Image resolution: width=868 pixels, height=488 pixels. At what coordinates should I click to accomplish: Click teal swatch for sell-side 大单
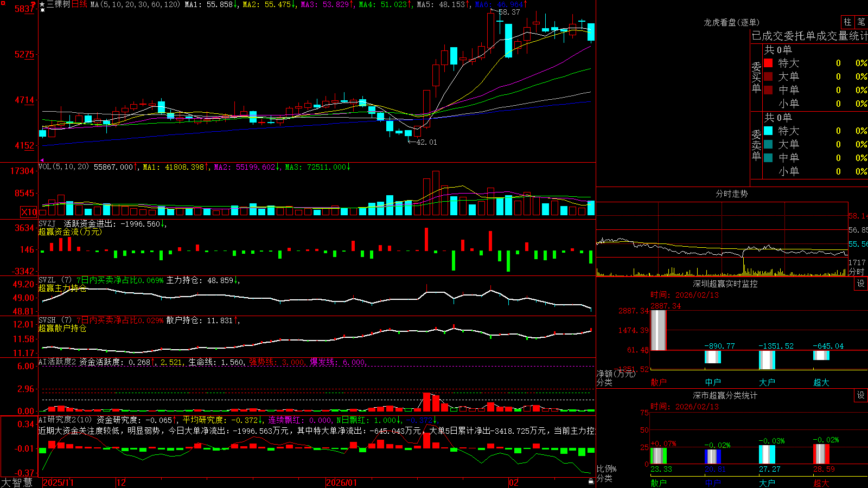(768, 144)
